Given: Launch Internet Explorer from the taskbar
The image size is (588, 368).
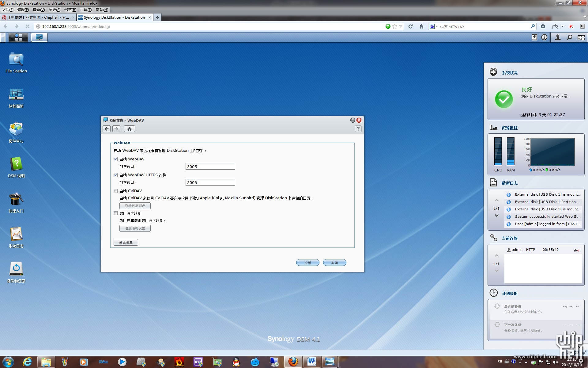Looking at the screenshot, I should [x=27, y=362].
